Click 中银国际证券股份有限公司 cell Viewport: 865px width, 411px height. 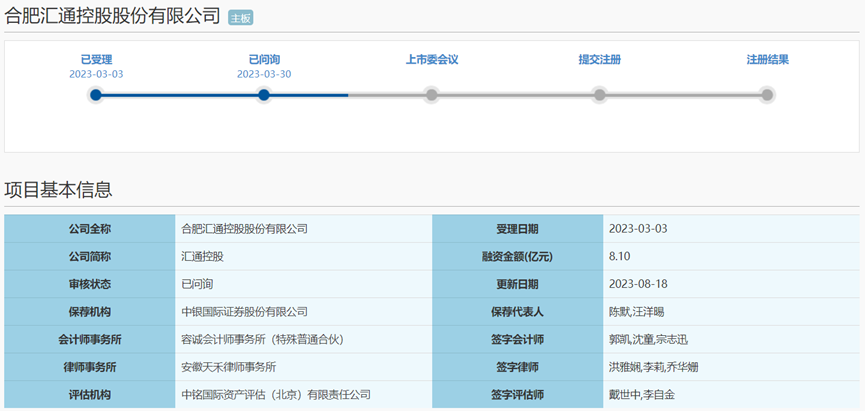(303, 312)
